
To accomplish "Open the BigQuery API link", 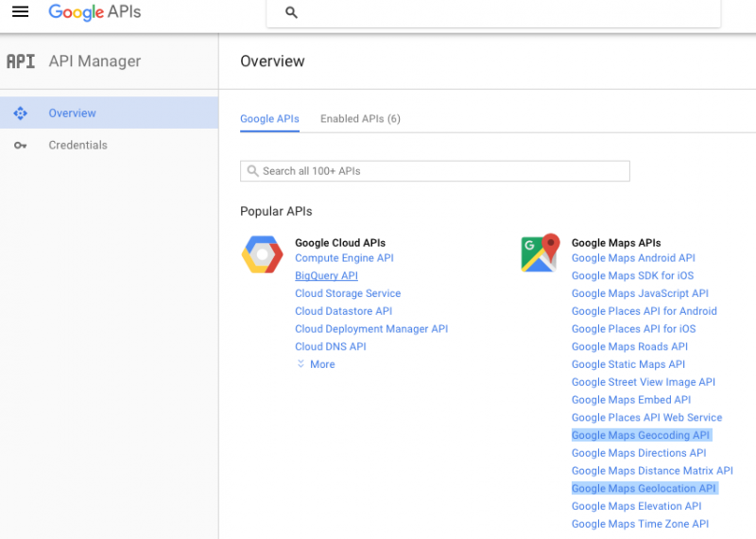I will 326,275.
